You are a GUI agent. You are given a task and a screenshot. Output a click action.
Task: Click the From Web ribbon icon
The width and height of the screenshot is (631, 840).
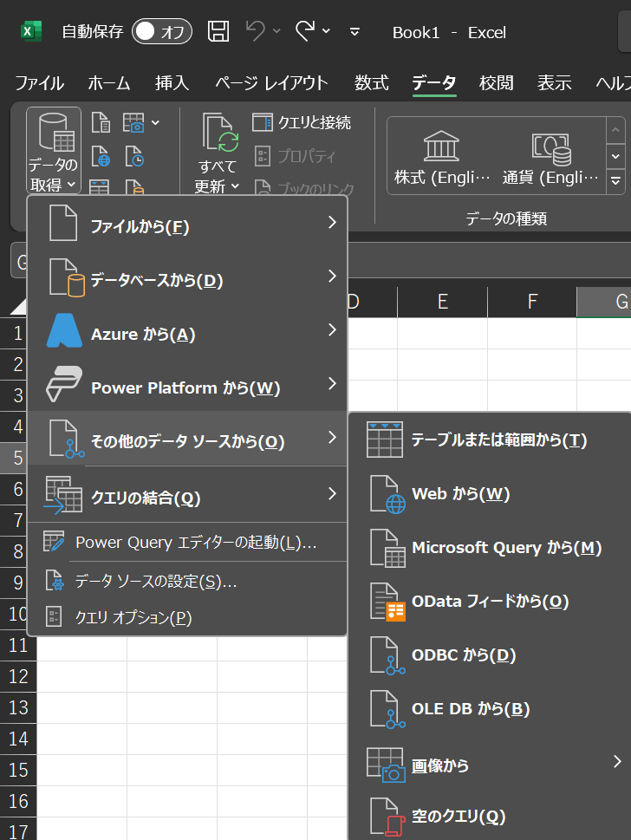click(x=101, y=156)
